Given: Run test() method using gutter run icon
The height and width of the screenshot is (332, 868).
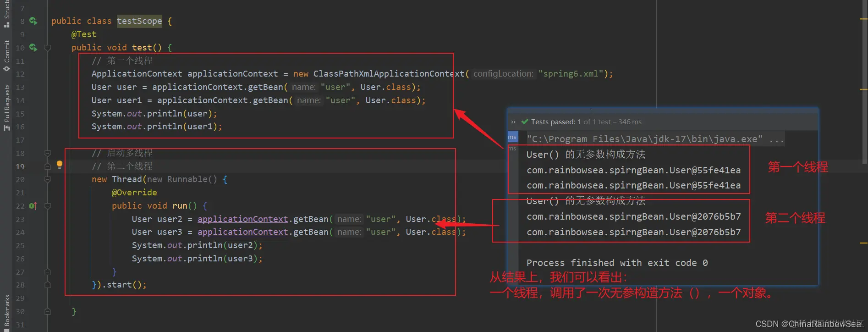Looking at the screenshot, I should [33, 47].
